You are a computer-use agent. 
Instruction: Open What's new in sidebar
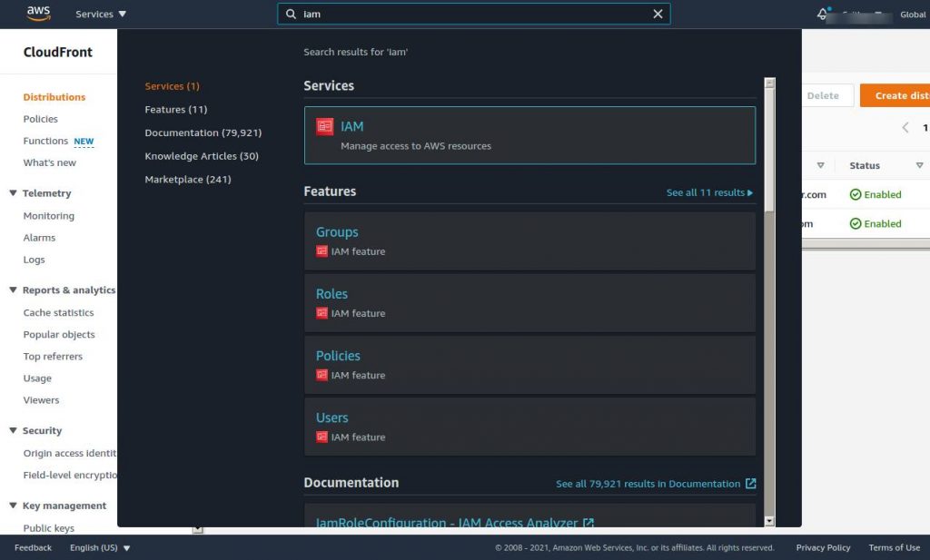tap(50, 163)
